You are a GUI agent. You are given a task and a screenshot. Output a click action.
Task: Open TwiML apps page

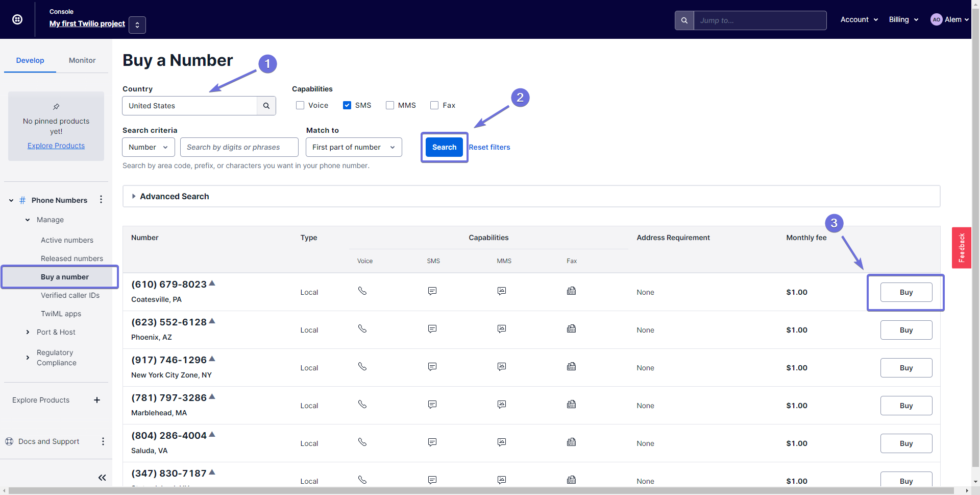(x=61, y=314)
